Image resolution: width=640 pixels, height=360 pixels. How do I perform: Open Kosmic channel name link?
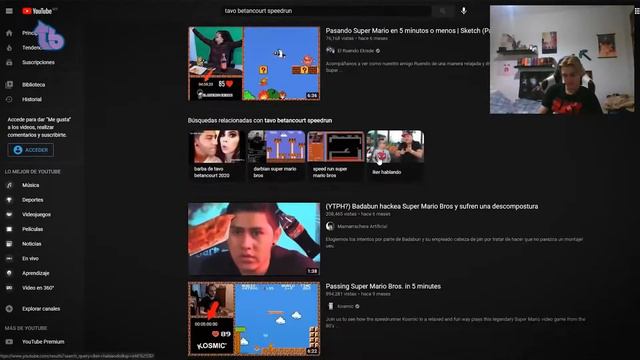point(345,306)
